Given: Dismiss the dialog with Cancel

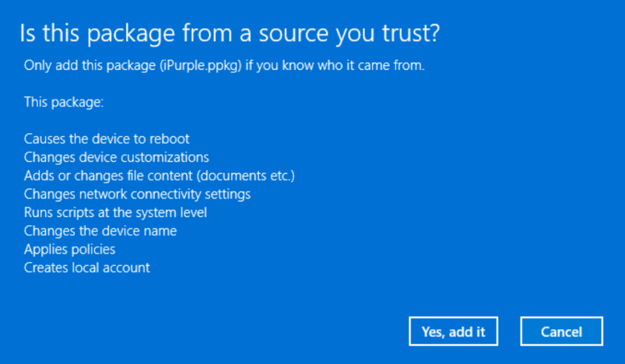Looking at the screenshot, I should point(561,332).
